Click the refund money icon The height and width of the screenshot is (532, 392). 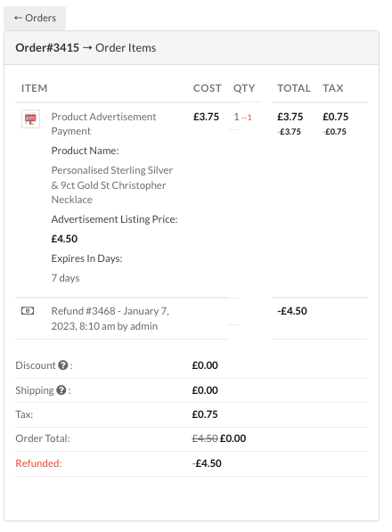[x=28, y=310]
